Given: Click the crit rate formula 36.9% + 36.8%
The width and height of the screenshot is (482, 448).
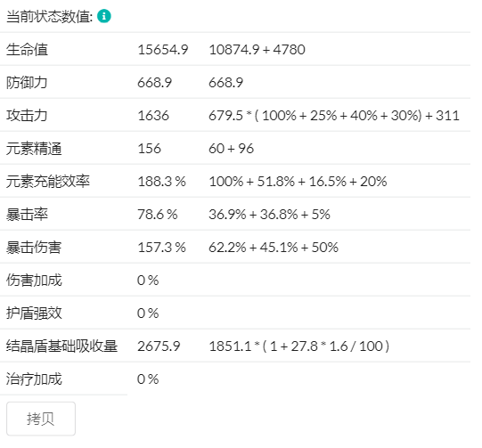Looking at the screenshot, I should (269, 215).
